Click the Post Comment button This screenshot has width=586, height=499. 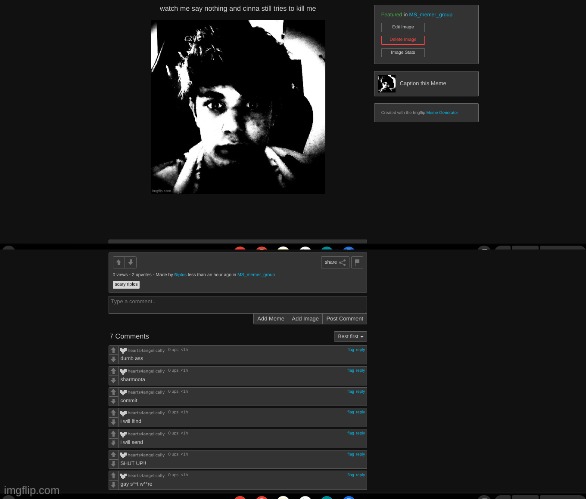point(345,319)
